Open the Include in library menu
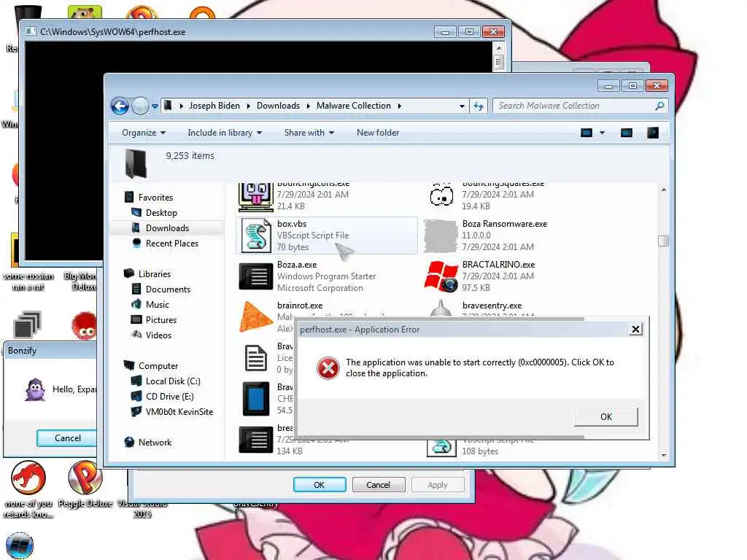The image size is (747, 560). (x=225, y=133)
